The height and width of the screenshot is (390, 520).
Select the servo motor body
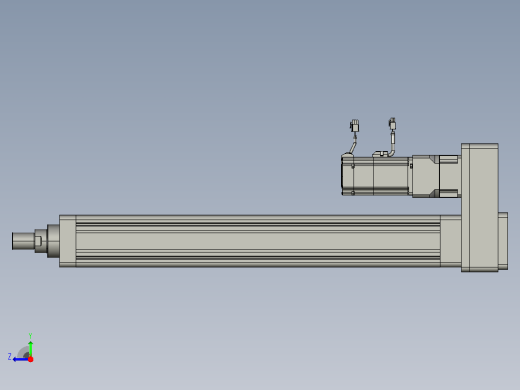(x=376, y=176)
